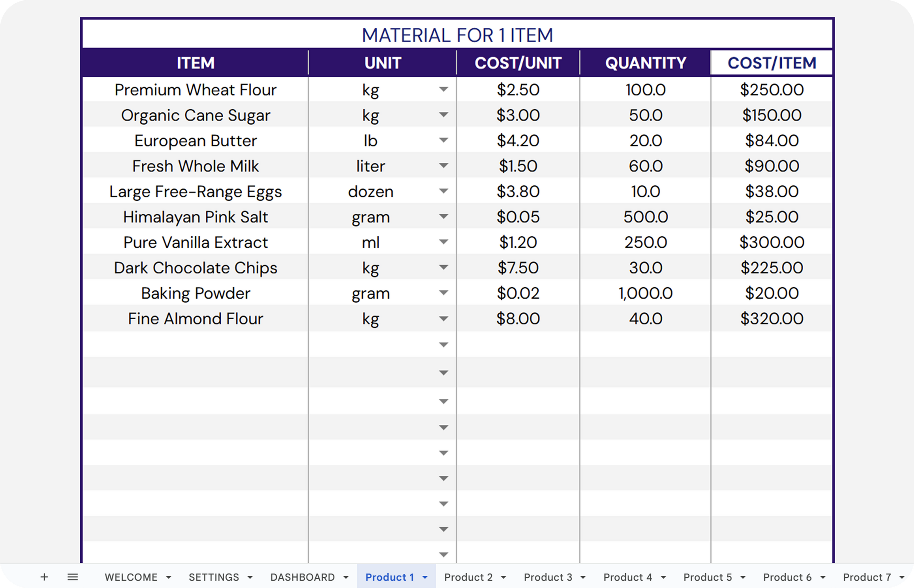The image size is (914, 588).
Task: Open the all sheets list icon
Action: coord(73,576)
